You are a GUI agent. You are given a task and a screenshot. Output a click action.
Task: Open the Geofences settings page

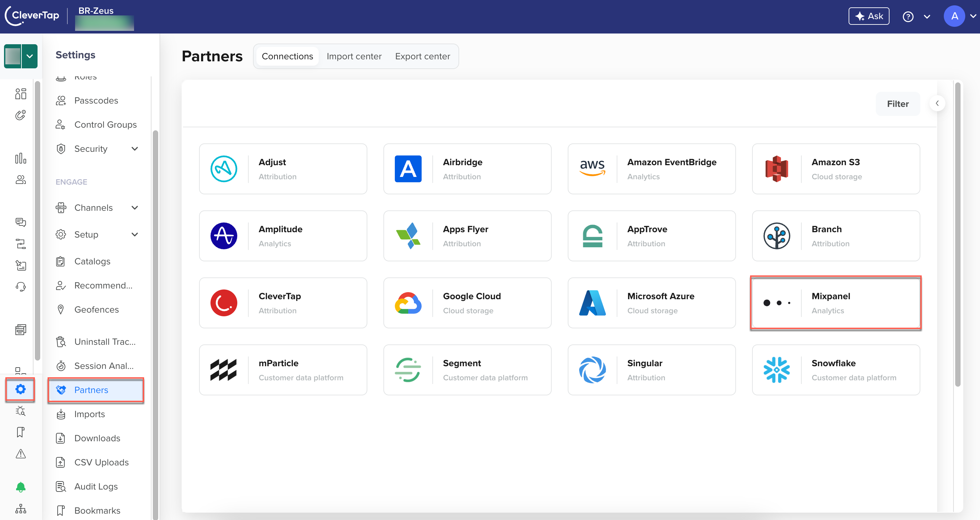97,310
